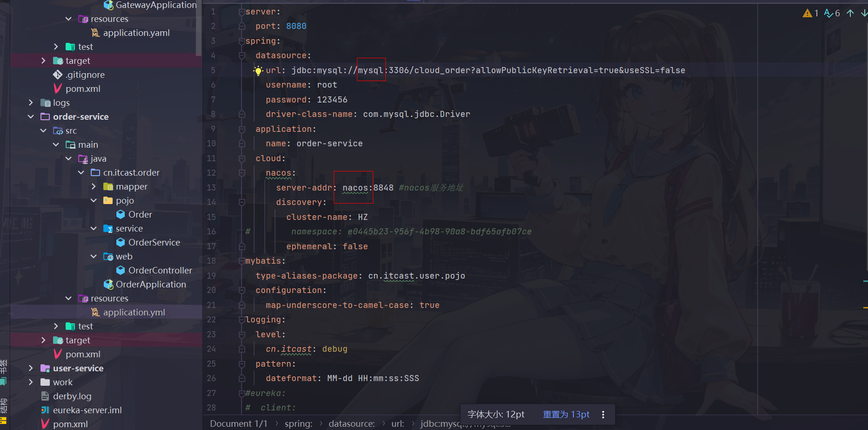This screenshot has height=430, width=868.
Task: Click the file icon beside derby.log
Action: coord(45,396)
